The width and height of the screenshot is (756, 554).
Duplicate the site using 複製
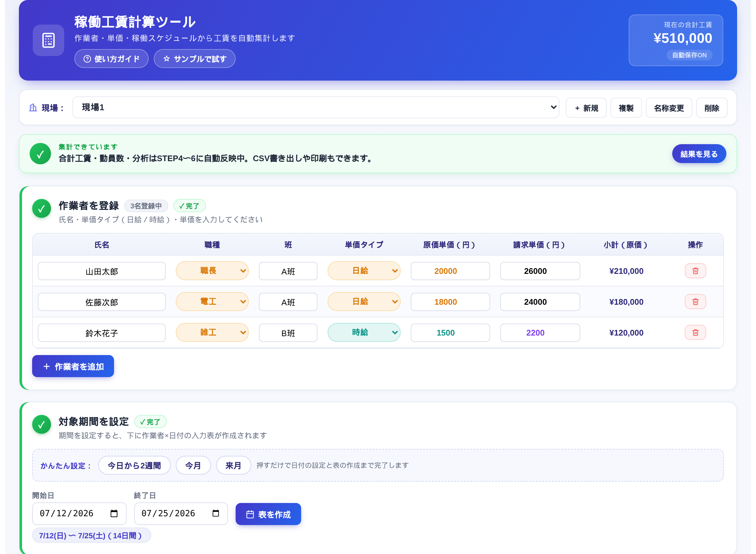(626, 108)
